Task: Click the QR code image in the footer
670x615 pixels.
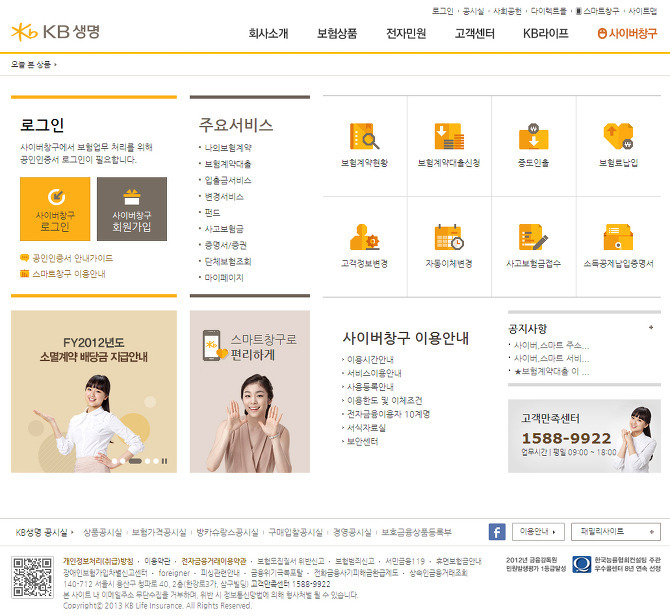Action: pyautogui.click(x=32, y=577)
